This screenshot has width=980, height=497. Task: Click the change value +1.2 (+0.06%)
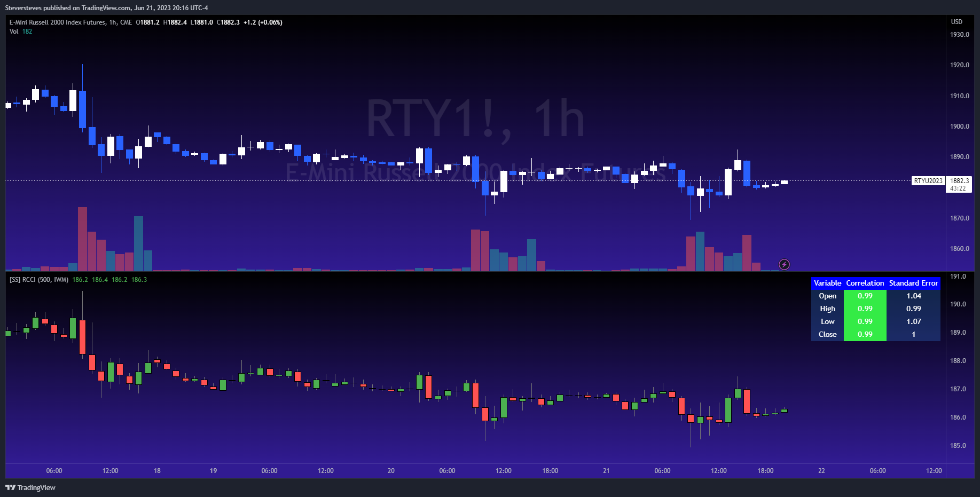point(263,22)
